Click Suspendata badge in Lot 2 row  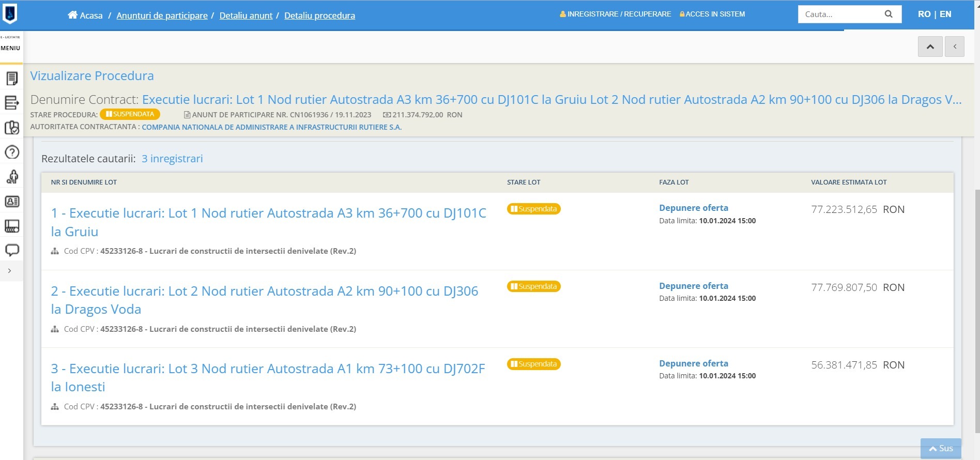pos(534,286)
